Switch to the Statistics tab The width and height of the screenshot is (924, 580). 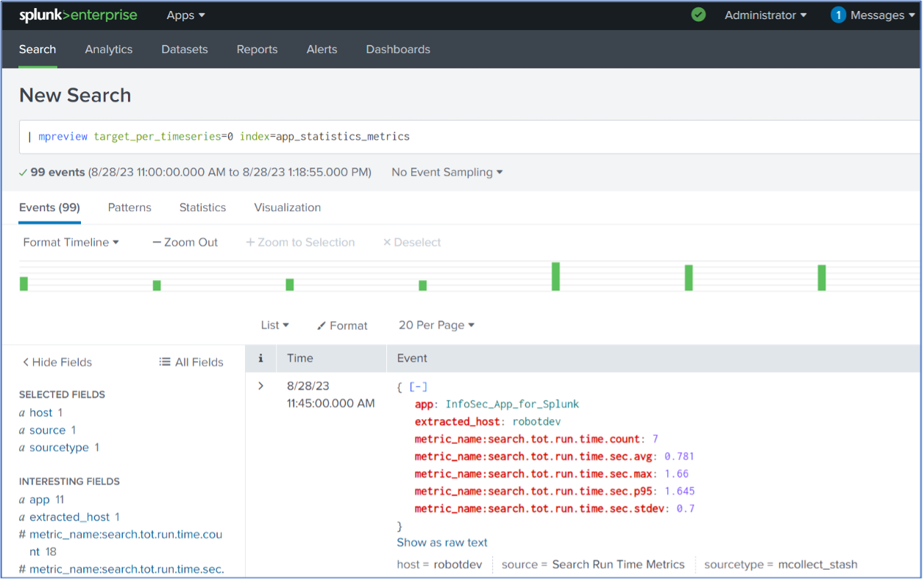(202, 207)
